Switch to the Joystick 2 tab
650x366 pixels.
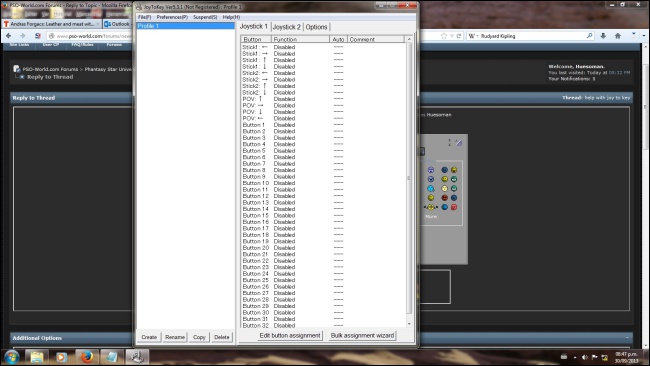(286, 27)
